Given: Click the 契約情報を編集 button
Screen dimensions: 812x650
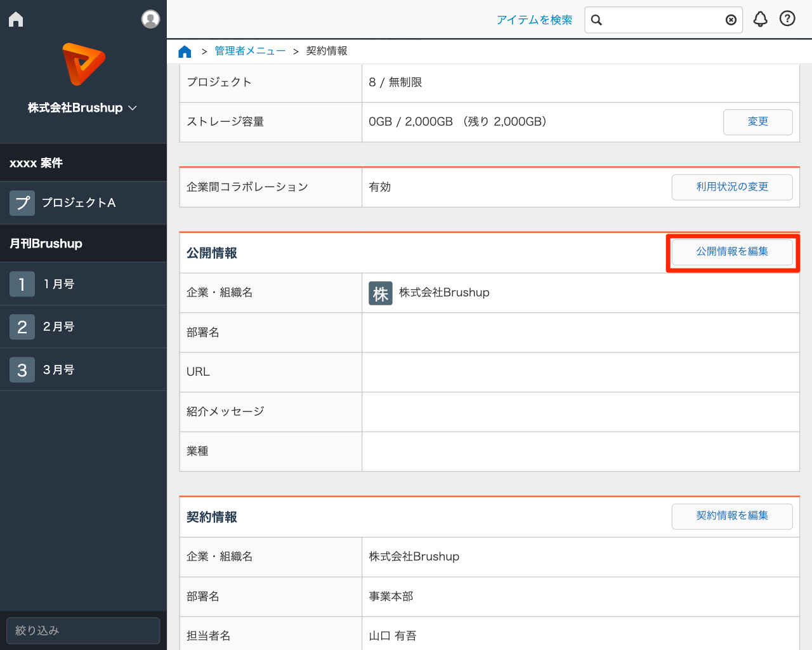Looking at the screenshot, I should pyautogui.click(x=732, y=516).
